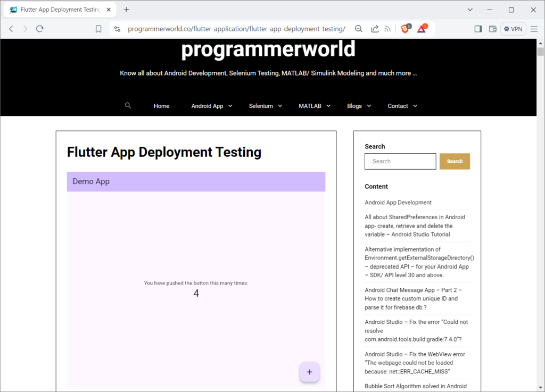545x392 pixels.
Task: Open Brave Shields lion icon
Action: coord(406,29)
